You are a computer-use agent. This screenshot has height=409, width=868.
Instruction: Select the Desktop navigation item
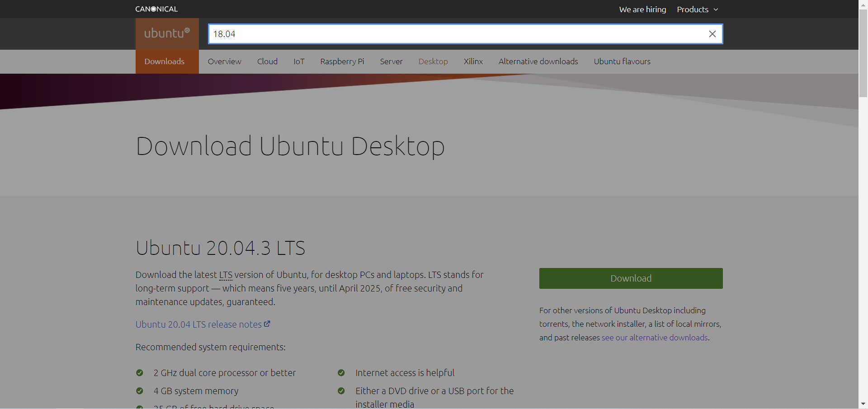pyautogui.click(x=433, y=61)
